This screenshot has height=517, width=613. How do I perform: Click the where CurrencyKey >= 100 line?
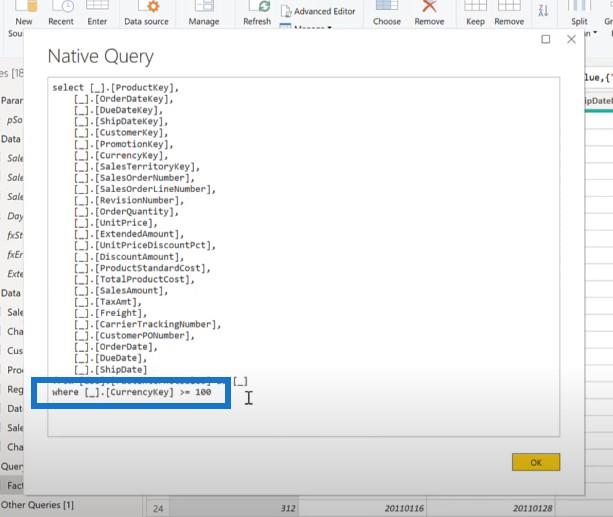(x=131, y=392)
